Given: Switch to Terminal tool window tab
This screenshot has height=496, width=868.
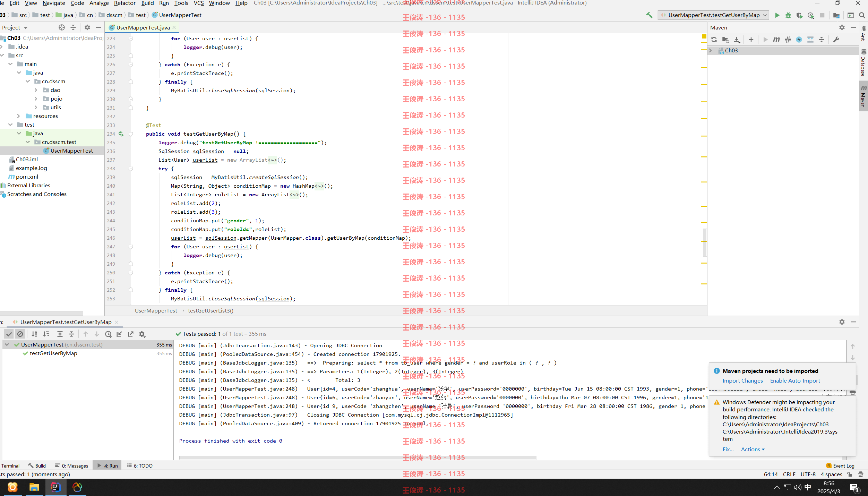Looking at the screenshot, I should tap(10, 466).
